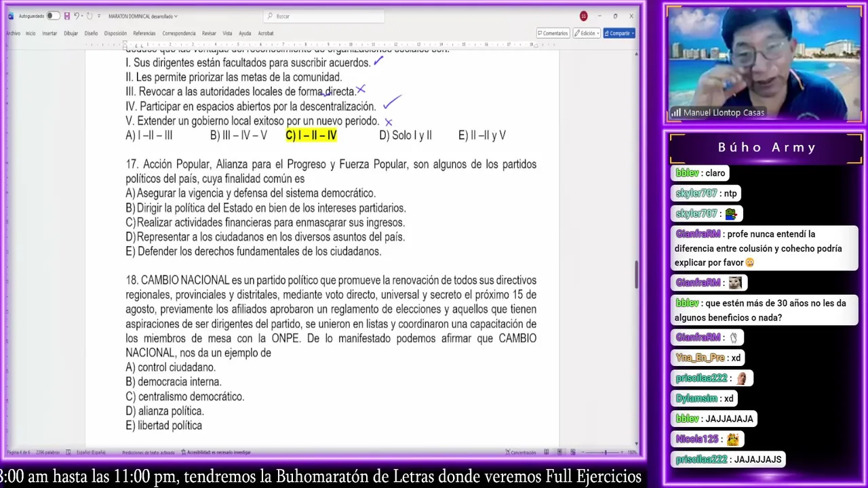Open the Edición mode dropdown
This screenshot has height=488, width=868.
point(586,33)
